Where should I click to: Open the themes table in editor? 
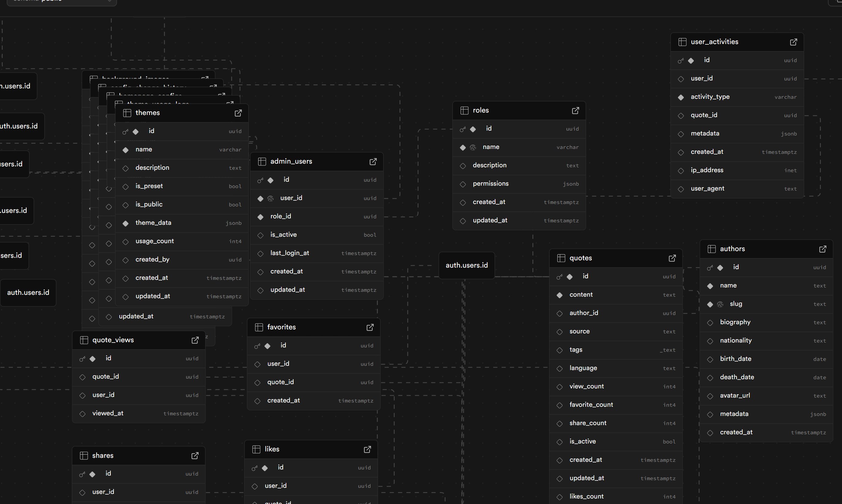[x=238, y=113]
